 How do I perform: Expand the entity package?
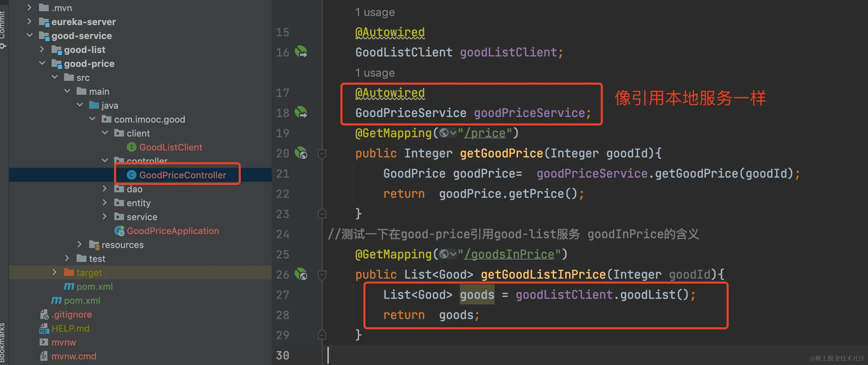104,203
